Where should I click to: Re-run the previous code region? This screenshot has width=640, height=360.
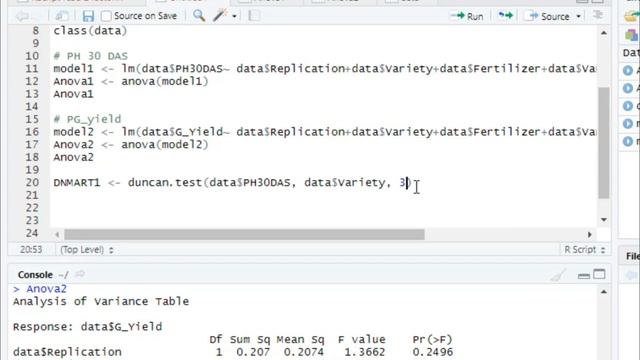click(x=505, y=16)
